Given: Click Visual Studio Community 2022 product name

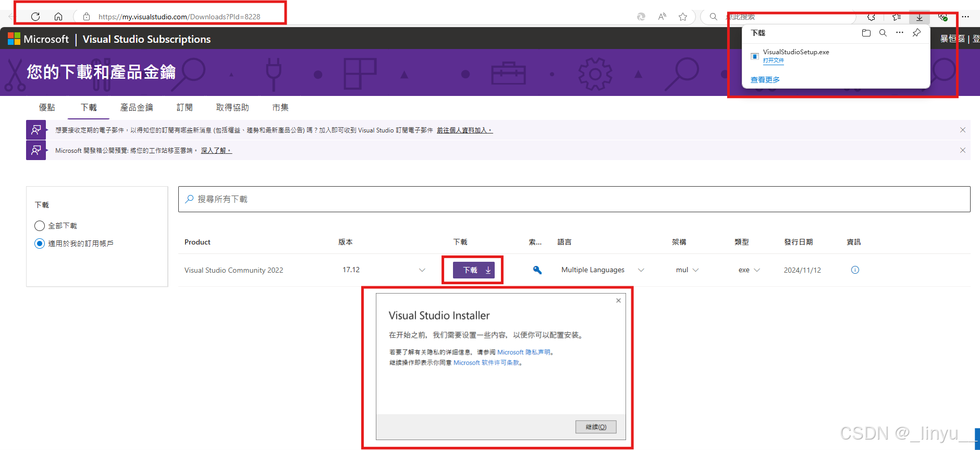Looking at the screenshot, I should pos(234,270).
